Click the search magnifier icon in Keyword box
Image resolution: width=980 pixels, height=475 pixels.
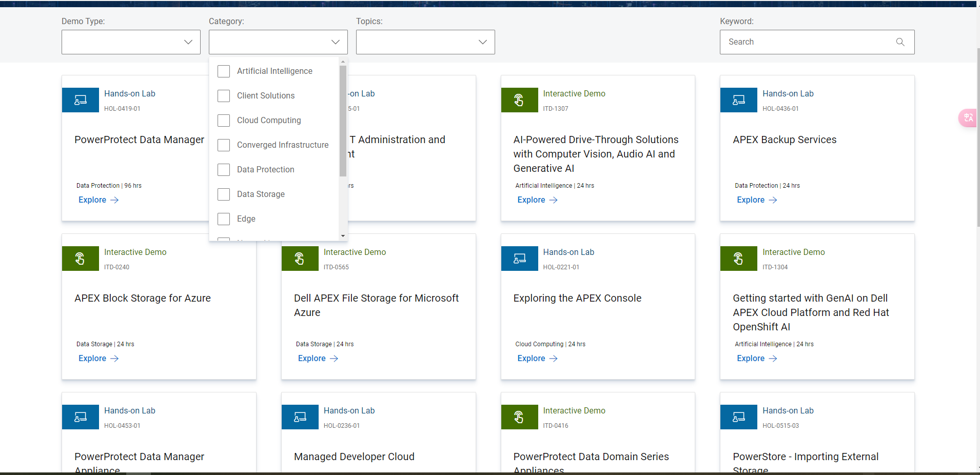click(900, 42)
